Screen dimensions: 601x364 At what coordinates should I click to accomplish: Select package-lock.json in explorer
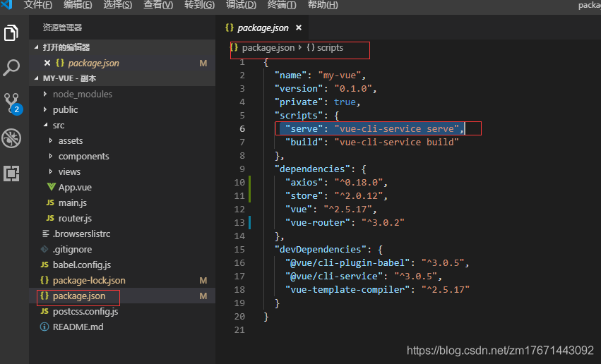(x=88, y=280)
